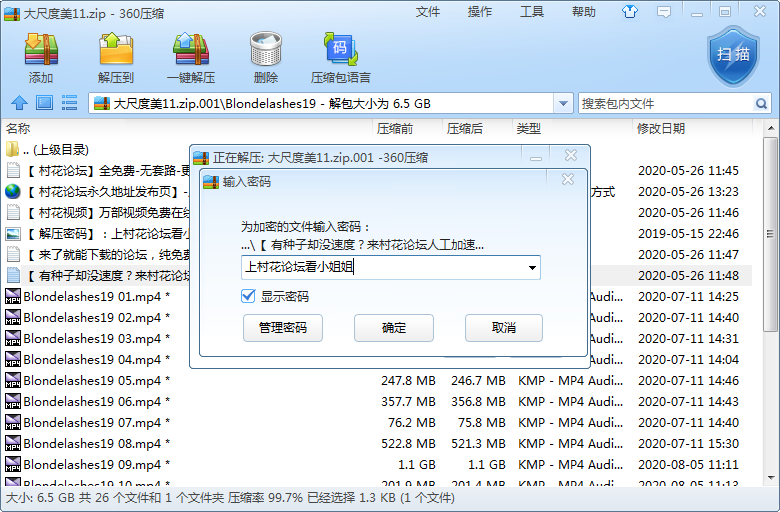Sort by 压缩后 column header
This screenshot has height=512, width=780.
pyautogui.click(x=465, y=129)
